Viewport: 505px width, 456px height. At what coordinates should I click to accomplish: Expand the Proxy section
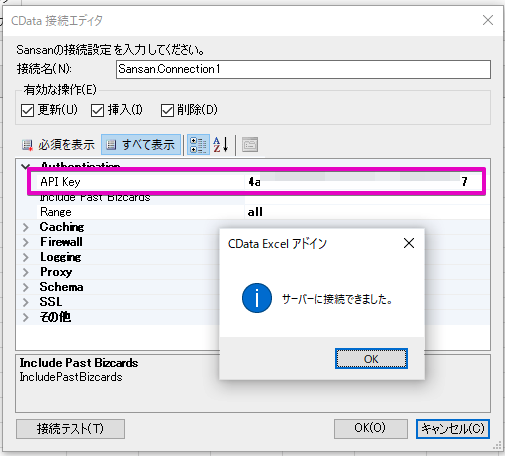point(26,272)
